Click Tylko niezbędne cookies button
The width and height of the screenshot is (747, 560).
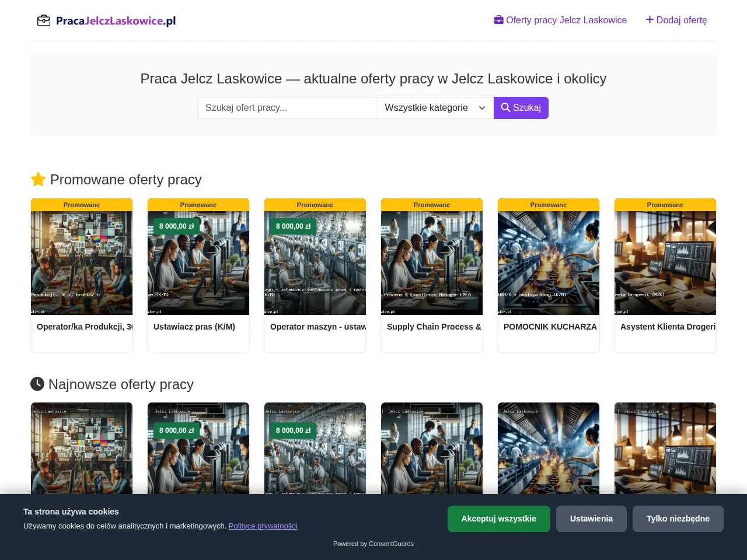click(678, 519)
